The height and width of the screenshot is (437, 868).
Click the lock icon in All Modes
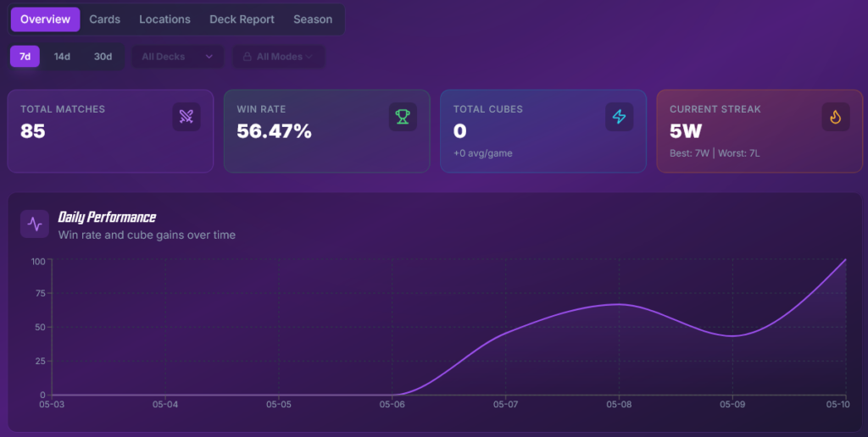pos(247,57)
